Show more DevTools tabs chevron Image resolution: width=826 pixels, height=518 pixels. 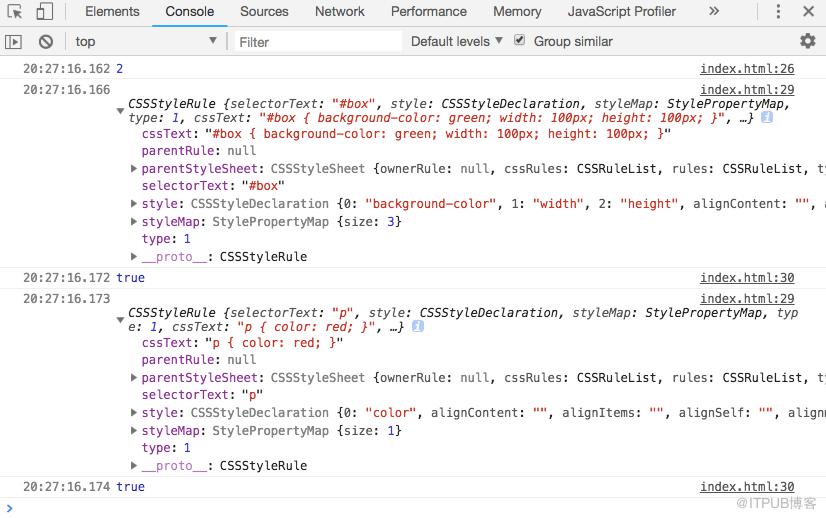tap(714, 11)
